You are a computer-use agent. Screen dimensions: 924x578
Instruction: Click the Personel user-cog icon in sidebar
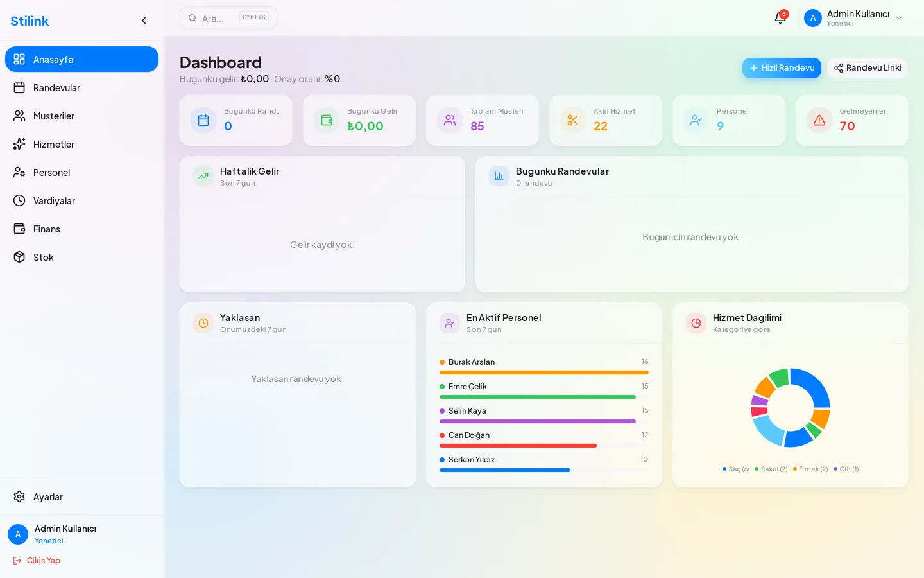(19, 172)
